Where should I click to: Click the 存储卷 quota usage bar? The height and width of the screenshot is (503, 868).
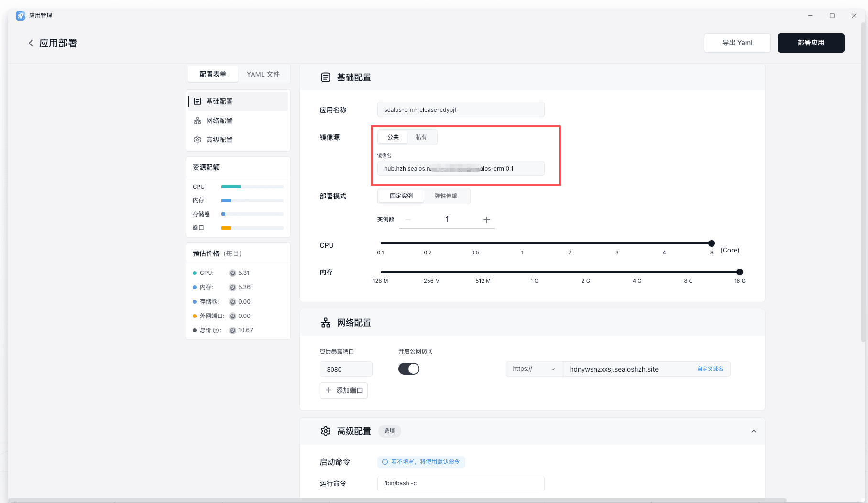(253, 214)
